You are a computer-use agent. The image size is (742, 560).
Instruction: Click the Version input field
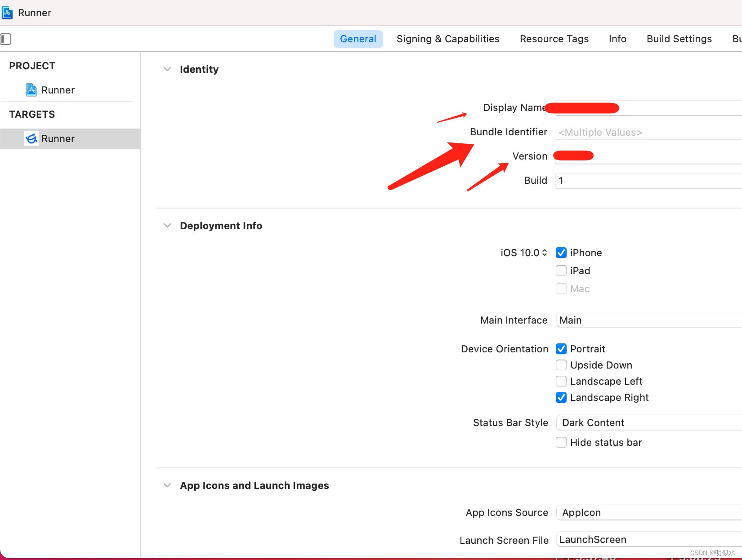click(649, 156)
